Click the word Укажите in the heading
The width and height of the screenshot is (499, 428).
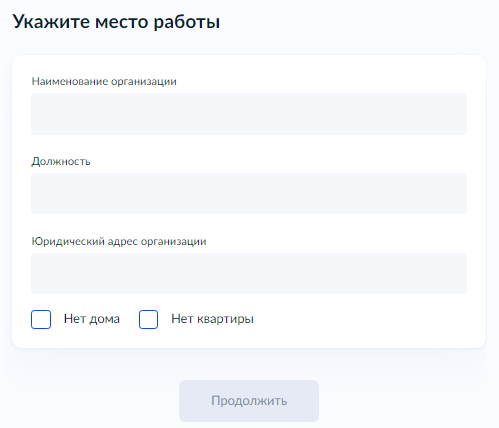click(51, 21)
